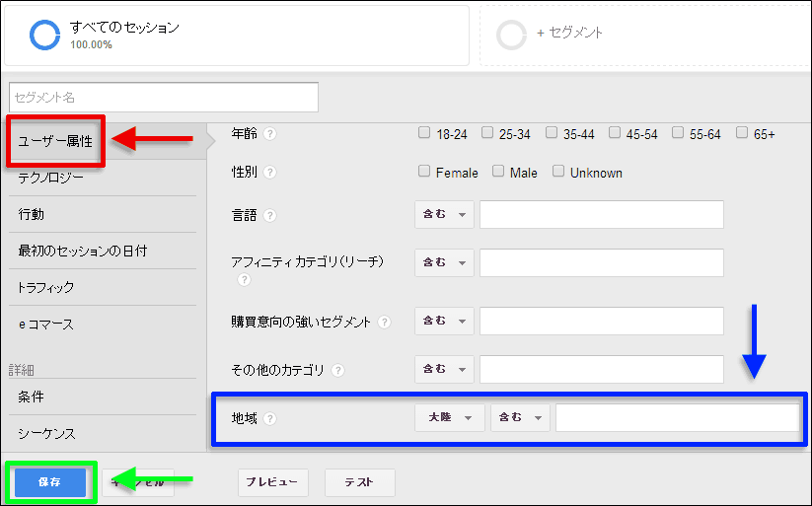The image size is (812, 506).
Task: Check the 18-24 age checkbox
Action: pyautogui.click(x=424, y=133)
